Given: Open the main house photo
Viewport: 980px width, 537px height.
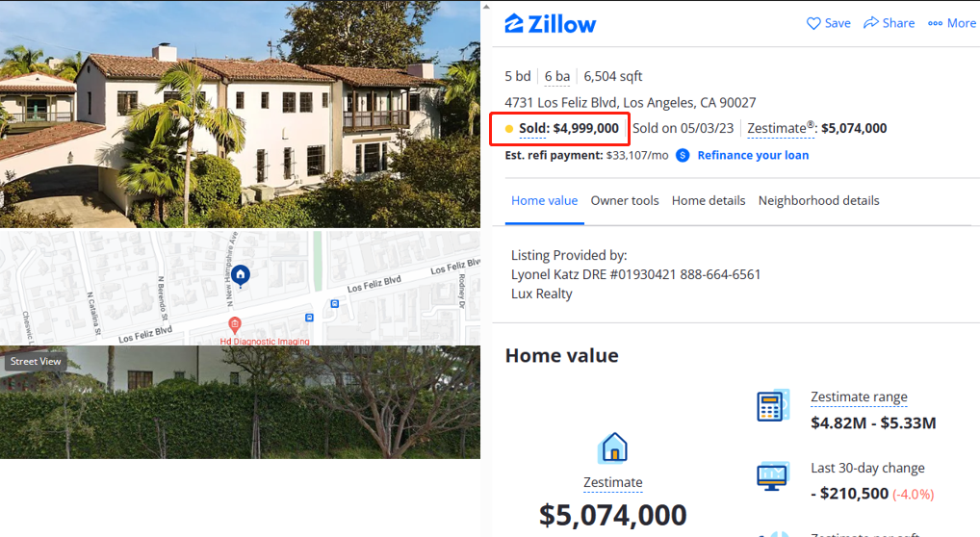Looking at the screenshot, I should click(240, 114).
